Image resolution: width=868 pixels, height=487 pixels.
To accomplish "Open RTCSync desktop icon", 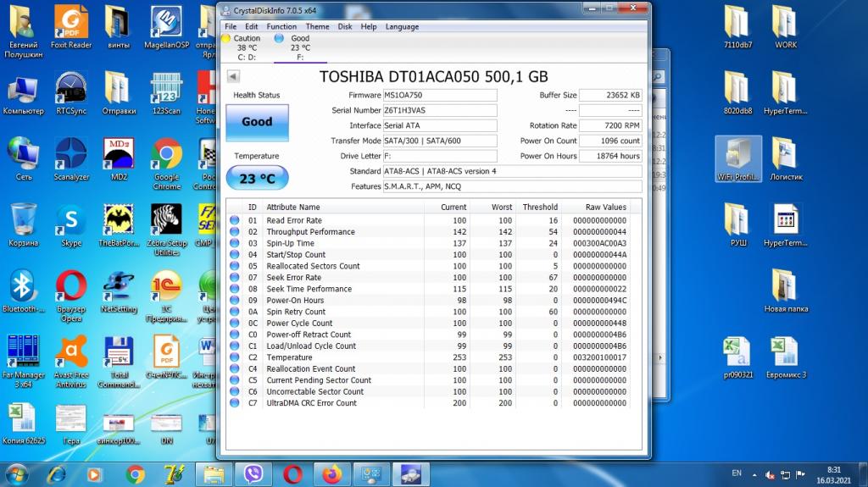I will coord(71,93).
